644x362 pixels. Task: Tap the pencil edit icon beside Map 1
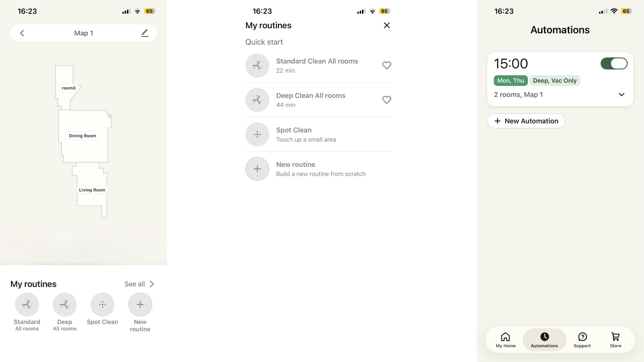pos(145,33)
